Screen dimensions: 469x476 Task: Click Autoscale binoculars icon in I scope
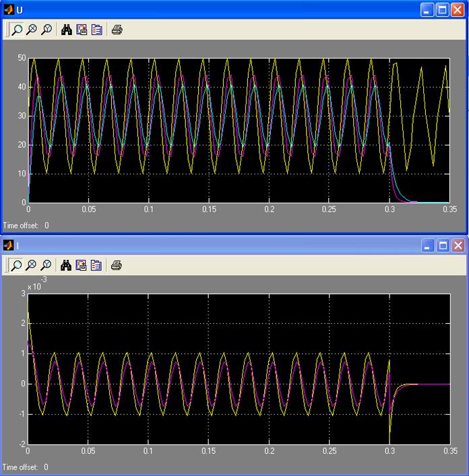tap(66, 265)
